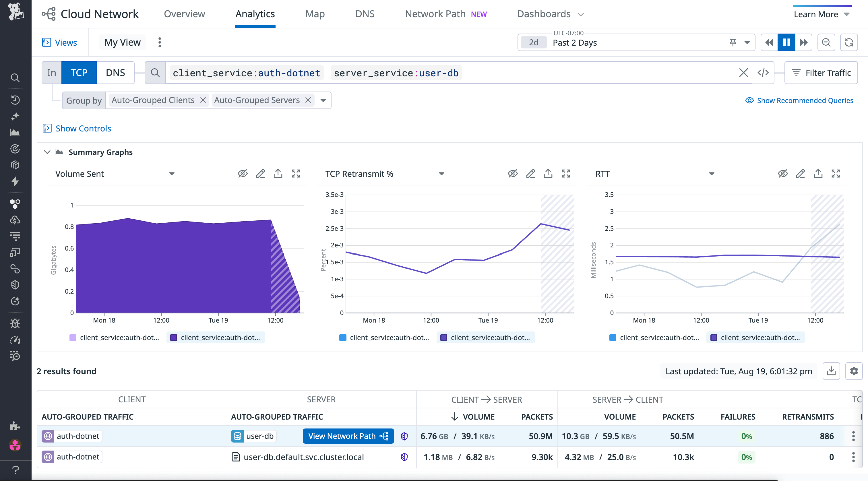Pause live data updates

pyautogui.click(x=786, y=42)
